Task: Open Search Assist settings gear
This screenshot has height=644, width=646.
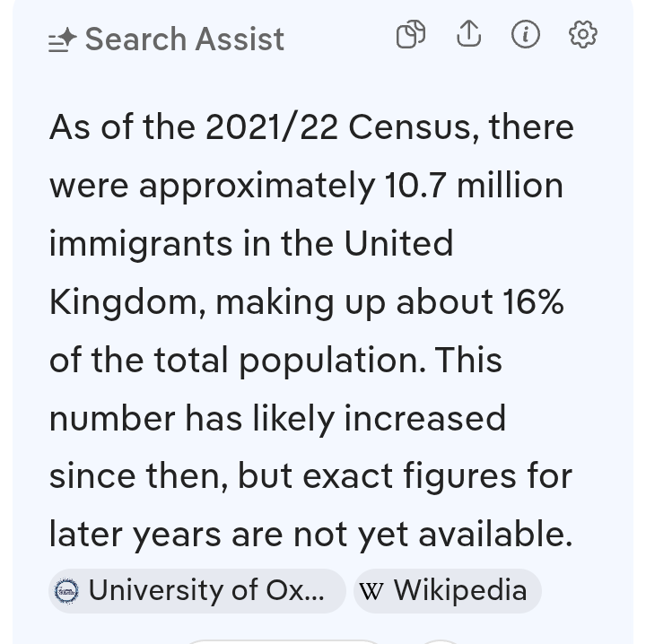Action: pos(583,35)
